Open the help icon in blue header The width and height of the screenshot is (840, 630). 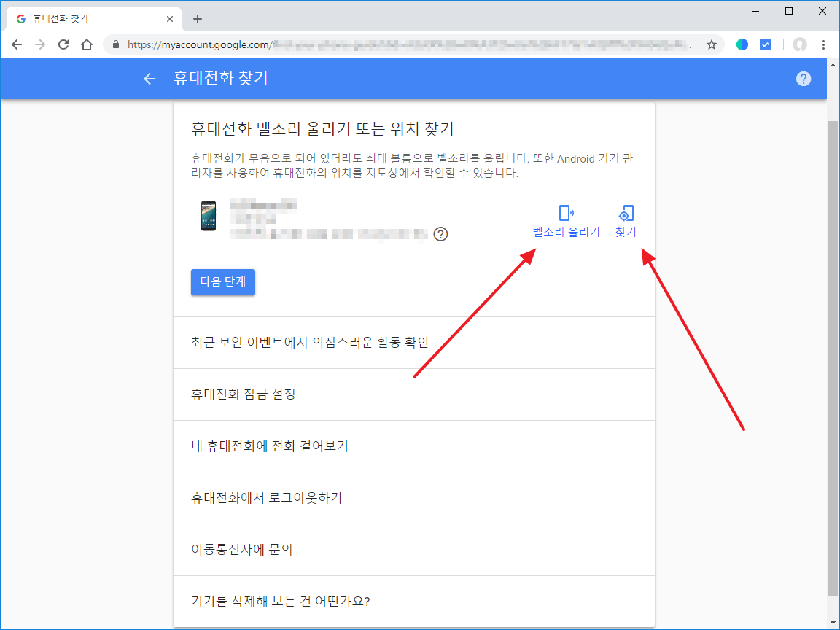[804, 79]
